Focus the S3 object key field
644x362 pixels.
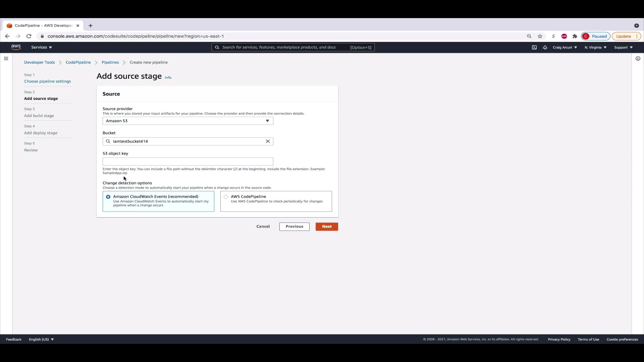(188, 162)
